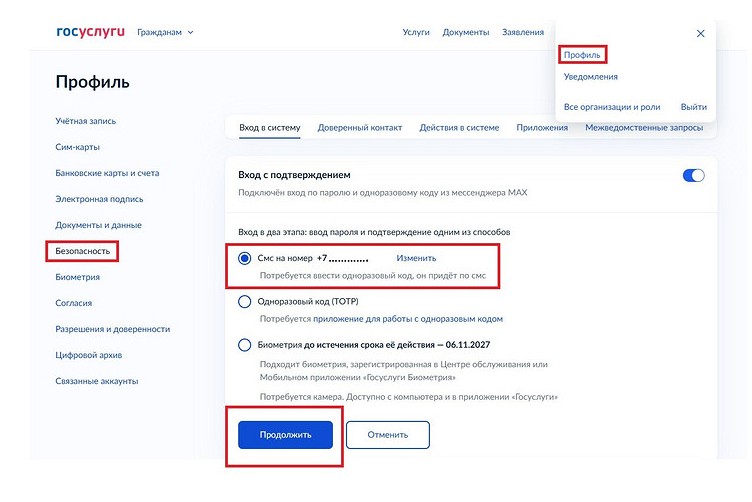
Task: Choose the Биометрия radio option
Action: coord(245,345)
